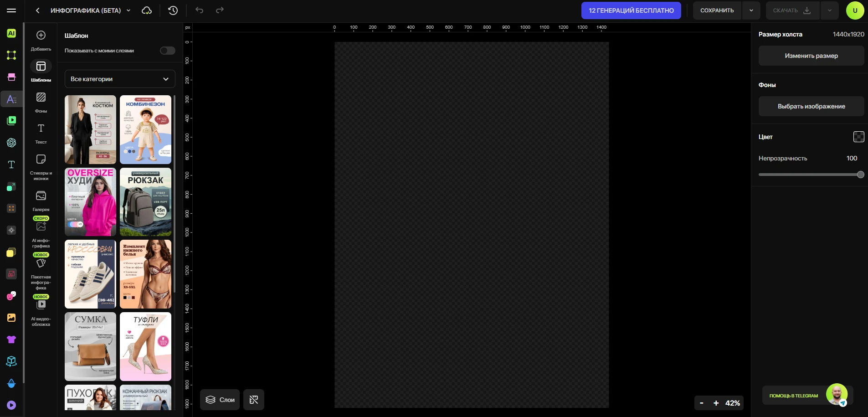Select the Oversize Худи template thumbnail
Viewport: 868px width, 417px height.
coord(90,202)
